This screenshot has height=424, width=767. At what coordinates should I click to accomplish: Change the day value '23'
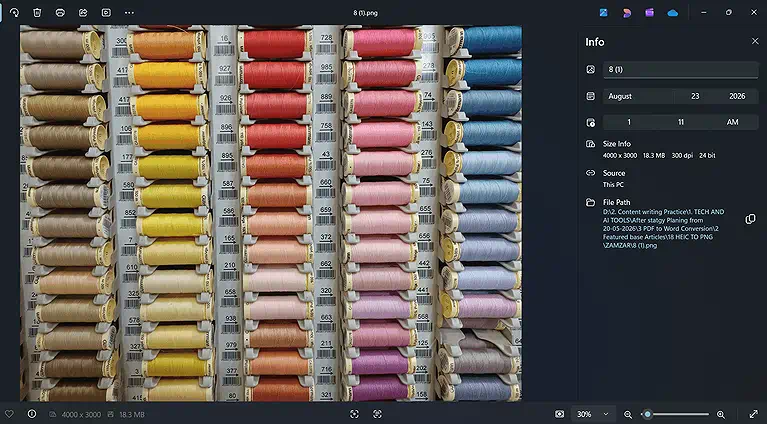(695, 96)
